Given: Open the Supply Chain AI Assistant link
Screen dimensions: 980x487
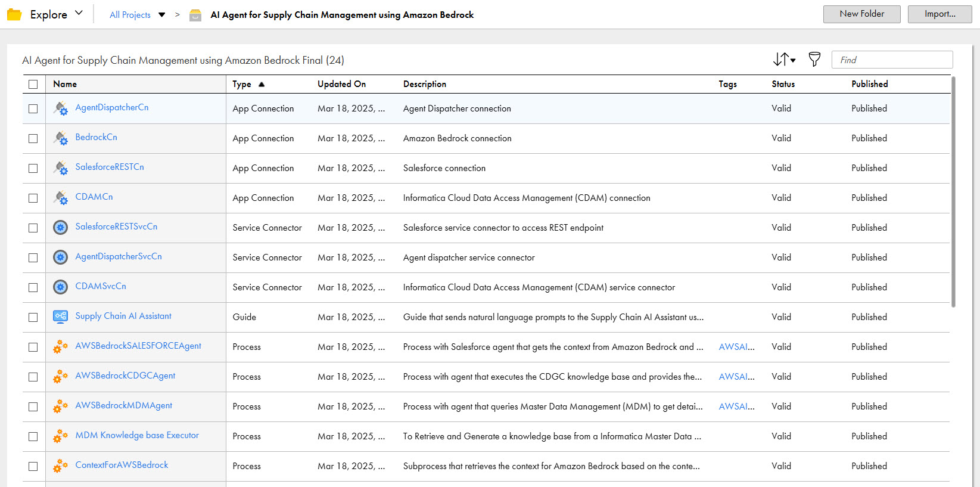Looking at the screenshot, I should point(123,316).
